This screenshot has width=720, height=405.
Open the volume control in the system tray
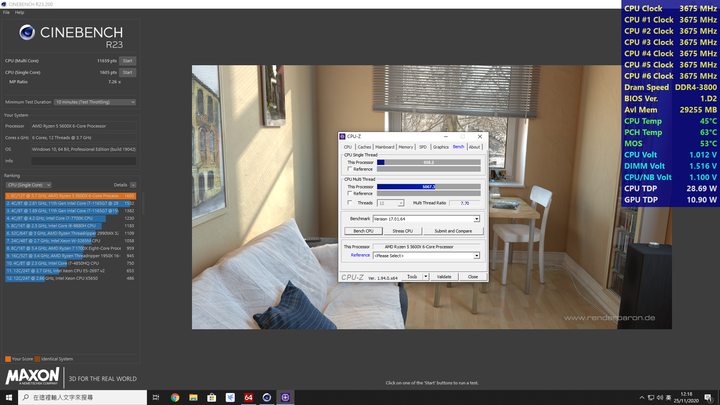click(x=660, y=398)
